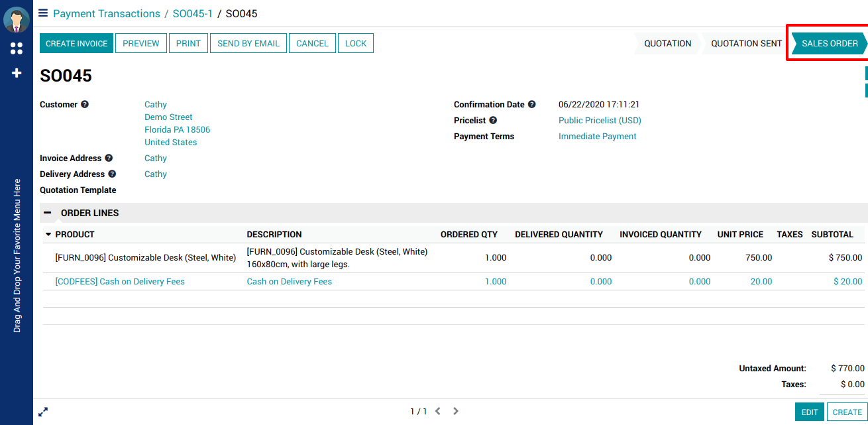The image size is (868, 425).
Task: Click the Create Invoice button
Action: point(77,44)
